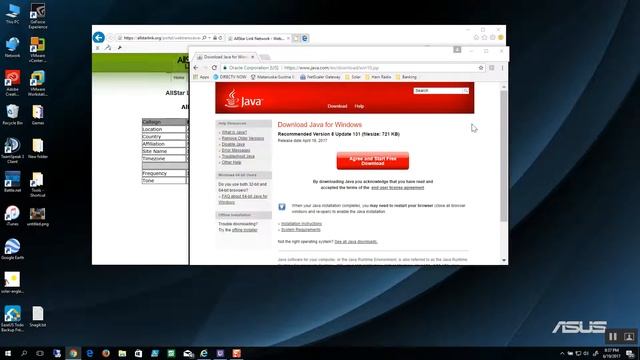This screenshot has height=360, width=640.
Task: Open Chrome three-dot menu
Action: 502,68
